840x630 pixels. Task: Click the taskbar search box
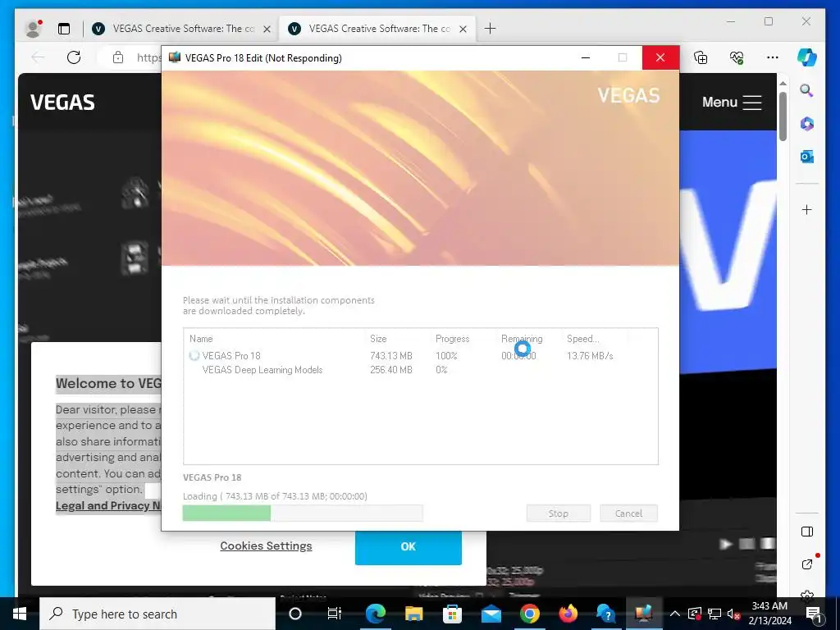157,614
